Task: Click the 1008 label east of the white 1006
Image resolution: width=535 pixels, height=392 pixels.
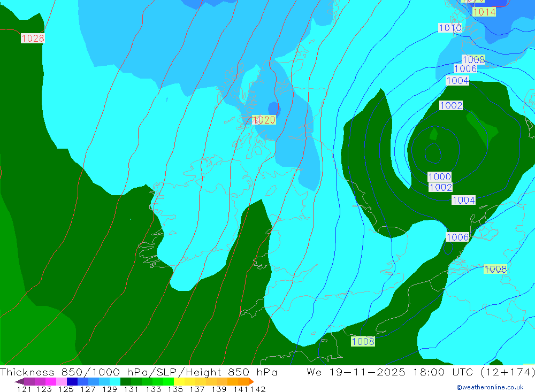Action: [x=495, y=269]
